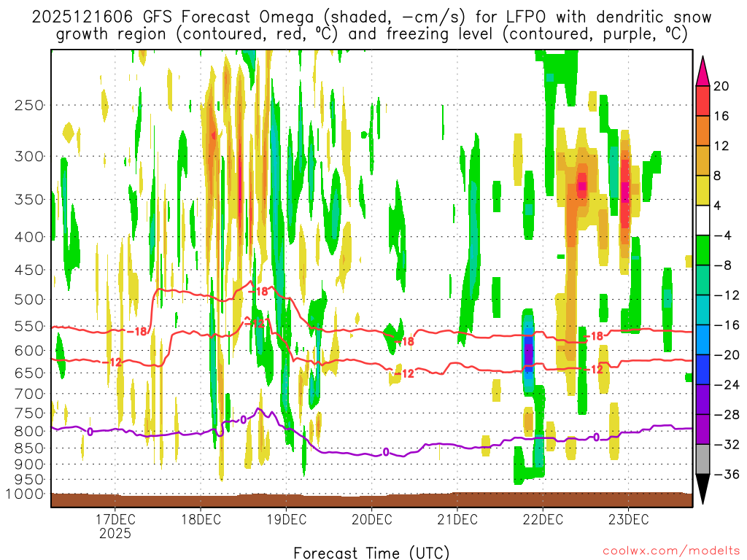The height and width of the screenshot is (560, 747).
Task: Click the -12 contour label near 22DEC
Action: [x=594, y=369]
